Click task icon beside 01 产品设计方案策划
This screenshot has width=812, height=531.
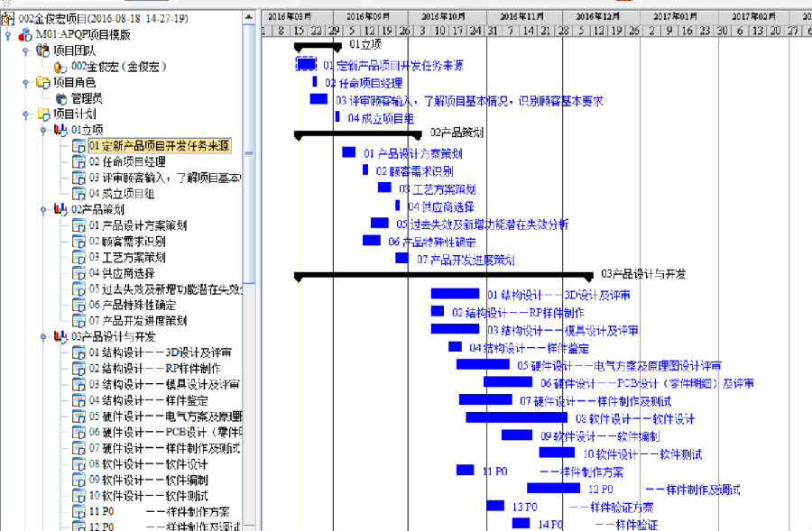coord(78,225)
